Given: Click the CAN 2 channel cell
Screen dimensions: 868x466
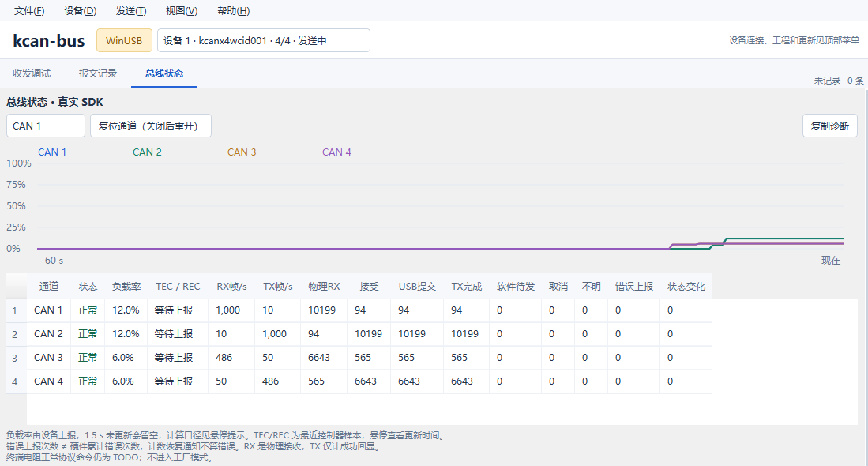Looking at the screenshot, I should coord(48,334).
